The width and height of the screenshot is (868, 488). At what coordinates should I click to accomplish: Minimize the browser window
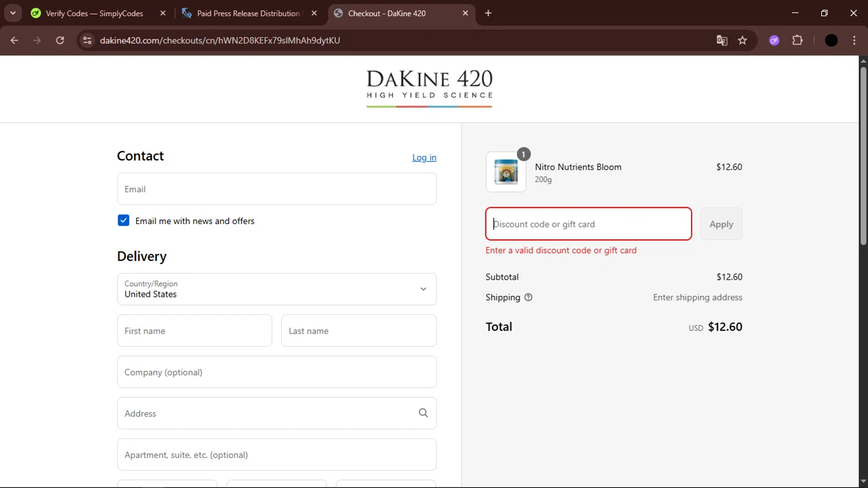point(795,13)
